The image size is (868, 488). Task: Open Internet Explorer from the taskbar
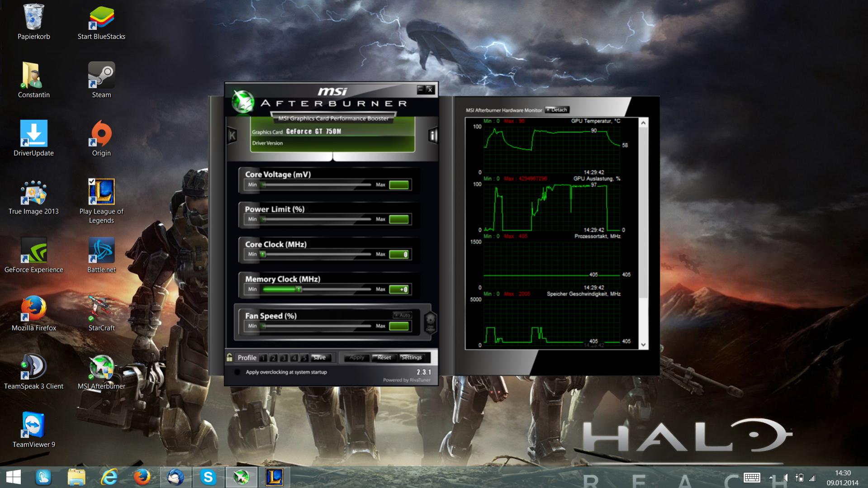coord(109,477)
